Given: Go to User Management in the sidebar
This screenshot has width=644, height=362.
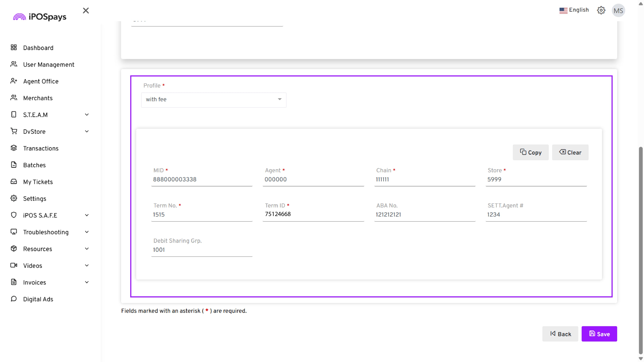Looking at the screenshot, I should 48,65.
